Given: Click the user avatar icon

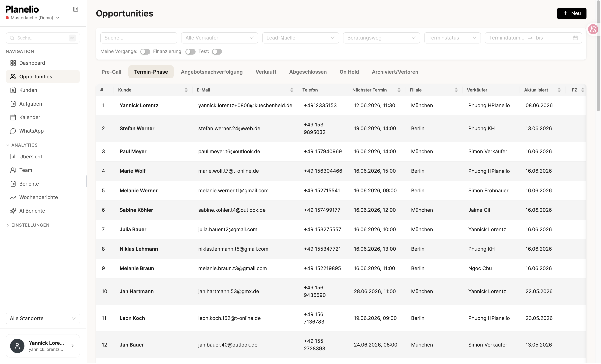Looking at the screenshot, I should [x=17, y=346].
